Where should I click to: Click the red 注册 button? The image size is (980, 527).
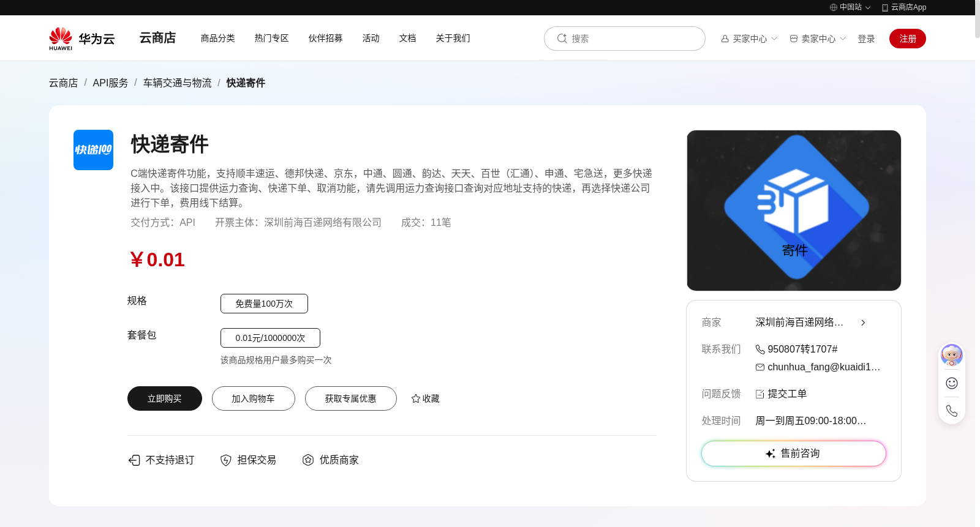pyautogui.click(x=908, y=39)
